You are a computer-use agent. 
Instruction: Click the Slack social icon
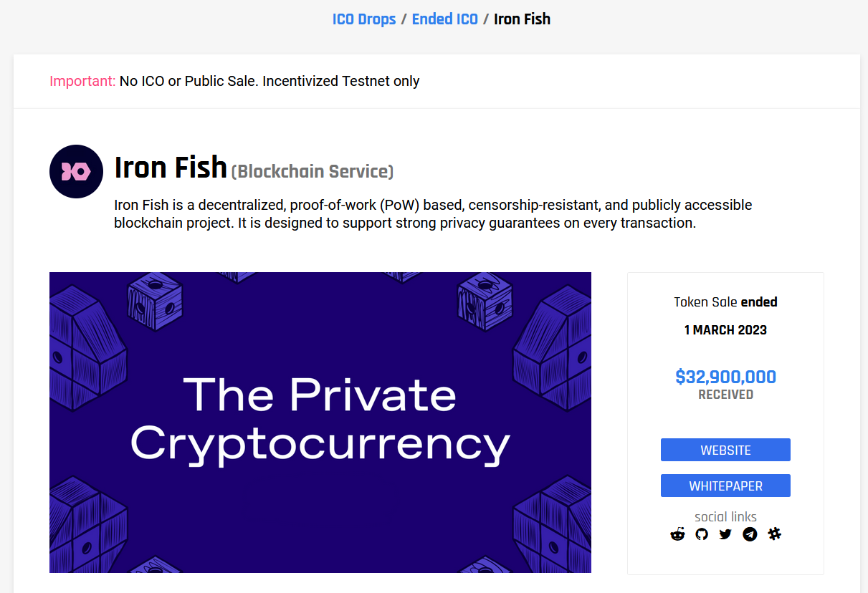pyautogui.click(x=774, y=534)
